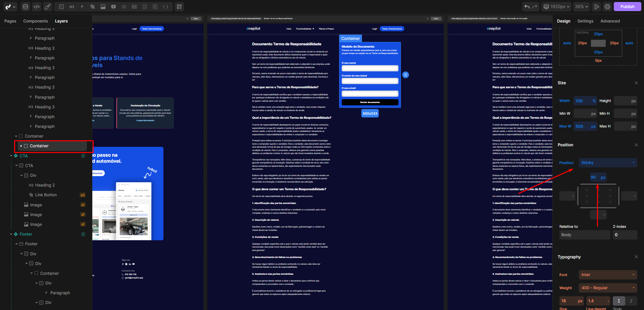Close the Typography section
Screen dimensions: 644x310
(x=636, y=257)
